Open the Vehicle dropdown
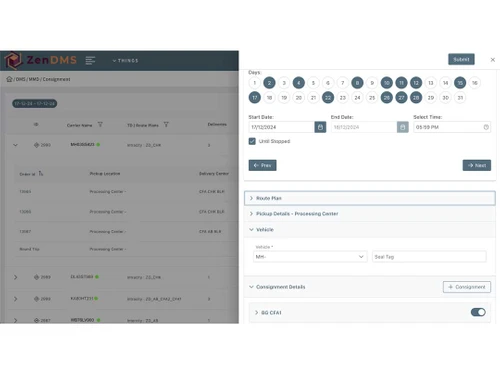The height and width of the screenshot is (375, 500). tap(310, 257)
